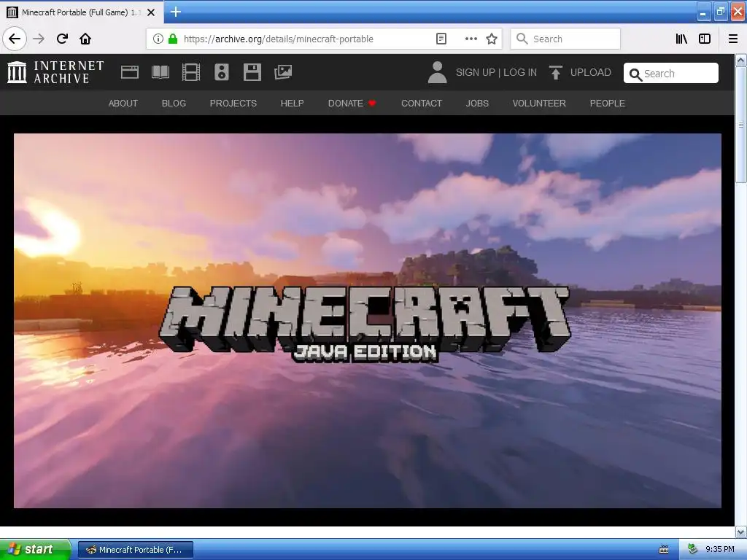Click the on-screen keyboard tray icon
This screenshot has width=747, height=560.
point(664,550)
